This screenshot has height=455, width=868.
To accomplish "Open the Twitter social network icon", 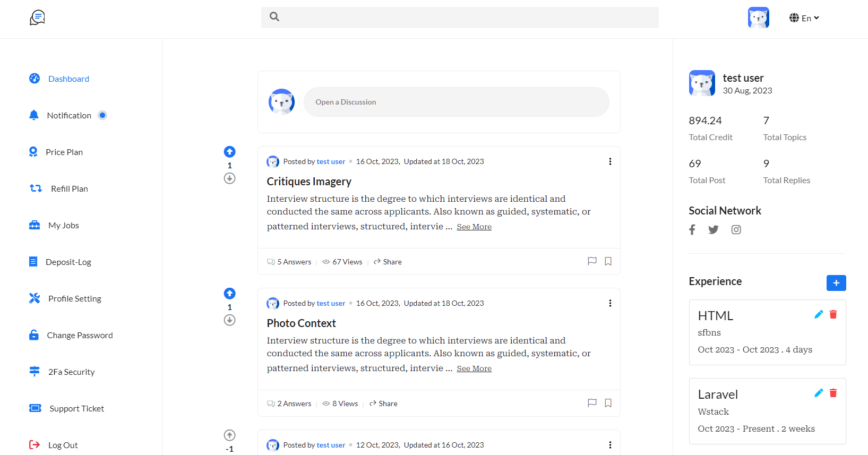I will tap(714, 229).
